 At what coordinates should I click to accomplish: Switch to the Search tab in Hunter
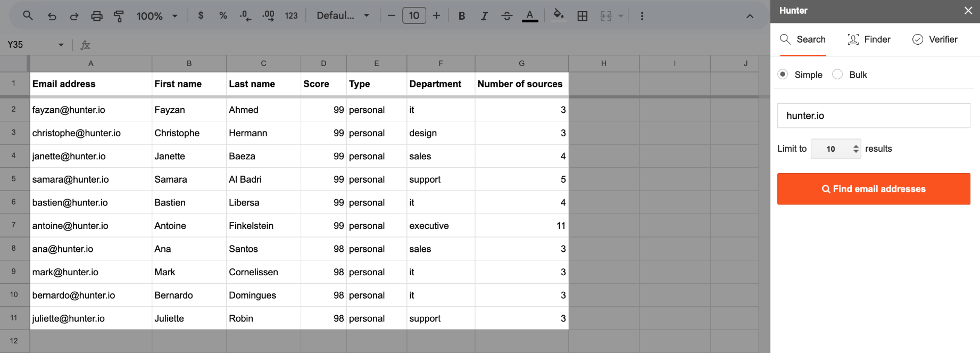pos(803,39)
